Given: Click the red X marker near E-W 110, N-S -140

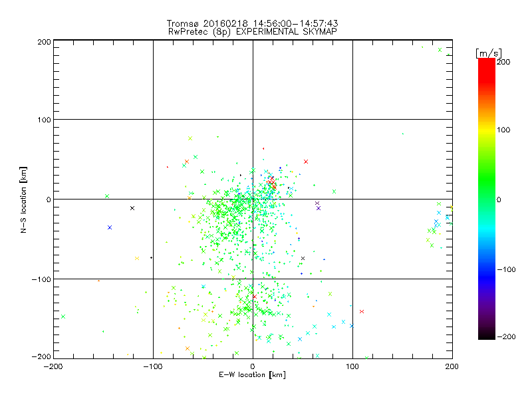Looking at the screenshot, I should (x=362, y=311).
